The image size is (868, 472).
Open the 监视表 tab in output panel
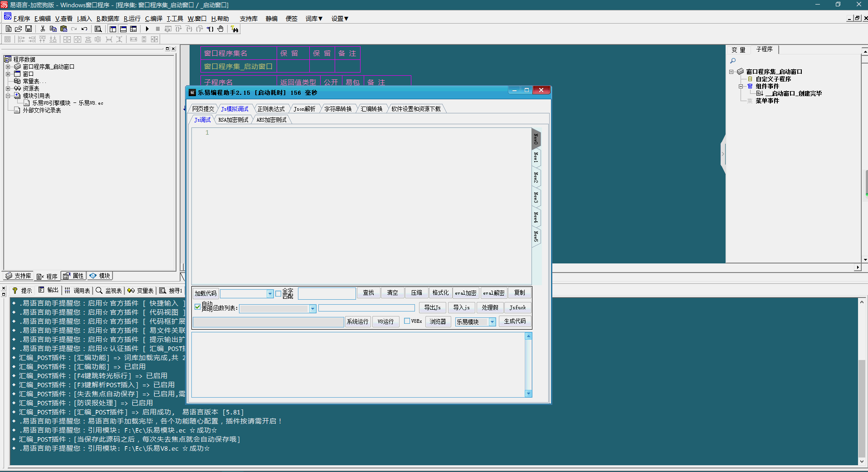point(109,291)
